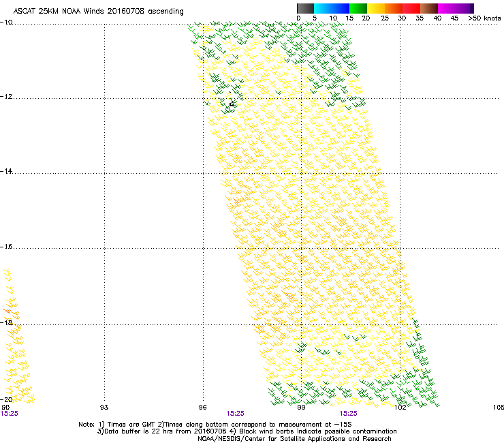Click the longitude label '93'
The width and height of the screenshot is (504, 443).
pyautogui.click(x=104, y=408)
